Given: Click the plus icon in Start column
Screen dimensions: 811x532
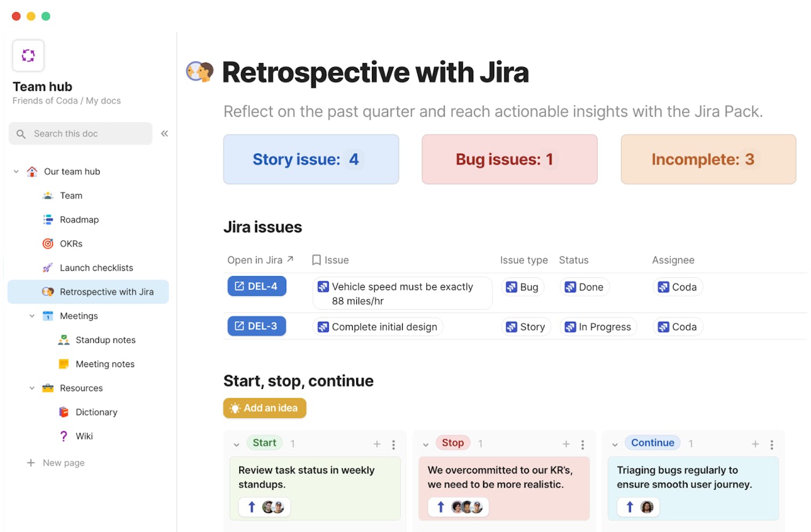Looking at the screenshot, I should tap(377, 444).
